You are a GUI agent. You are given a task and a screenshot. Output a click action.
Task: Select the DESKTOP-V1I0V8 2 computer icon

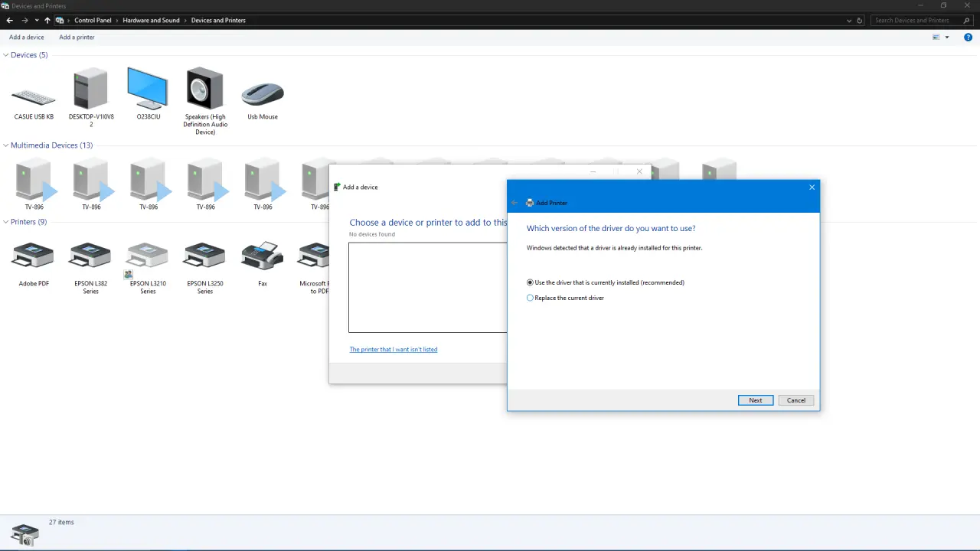[91, 96]
